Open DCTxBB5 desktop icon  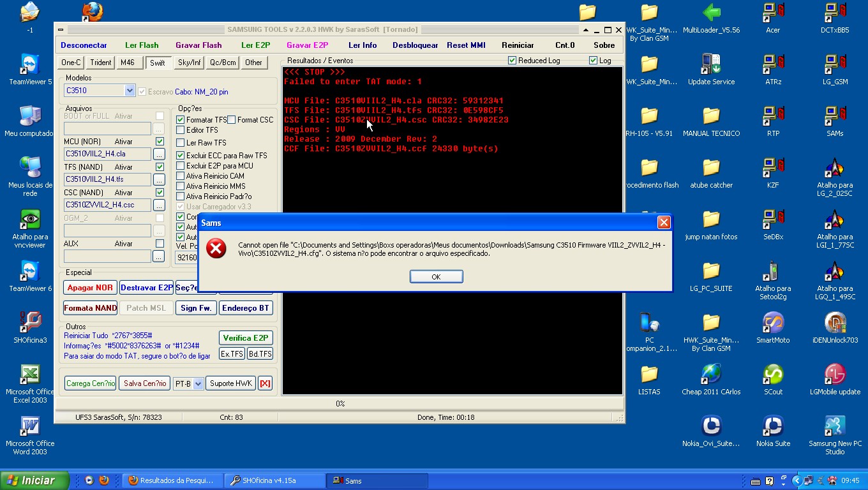click(x=835, y=19)
